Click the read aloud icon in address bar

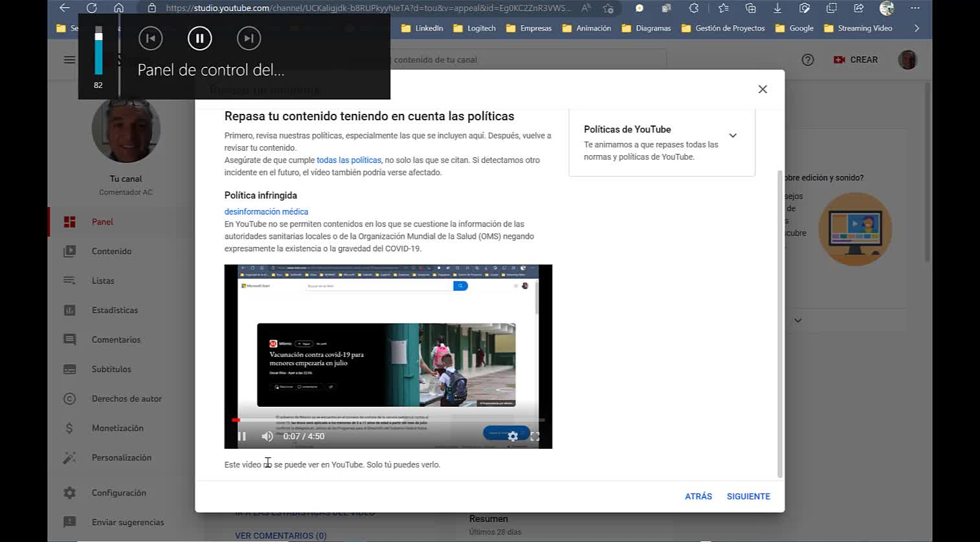(x=586, y=8)
